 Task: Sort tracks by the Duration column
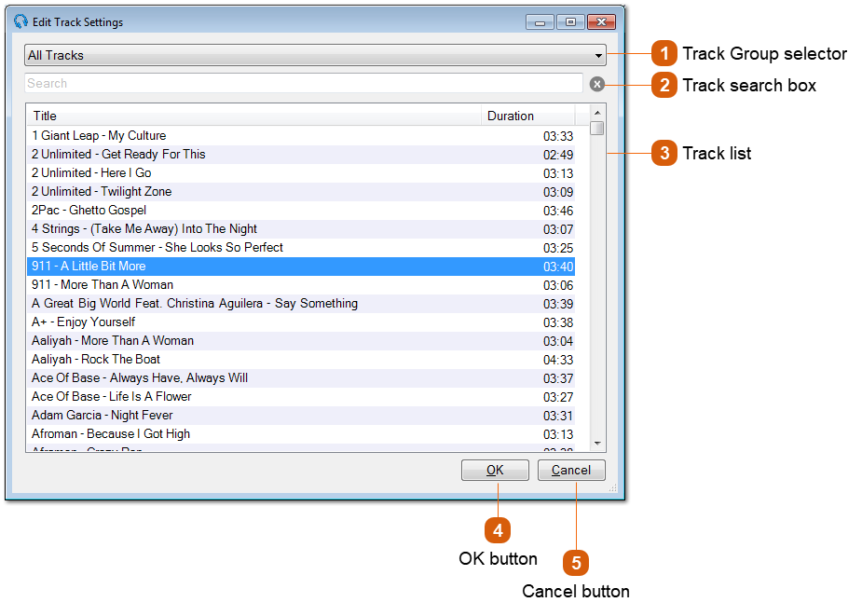coord(508,116)
